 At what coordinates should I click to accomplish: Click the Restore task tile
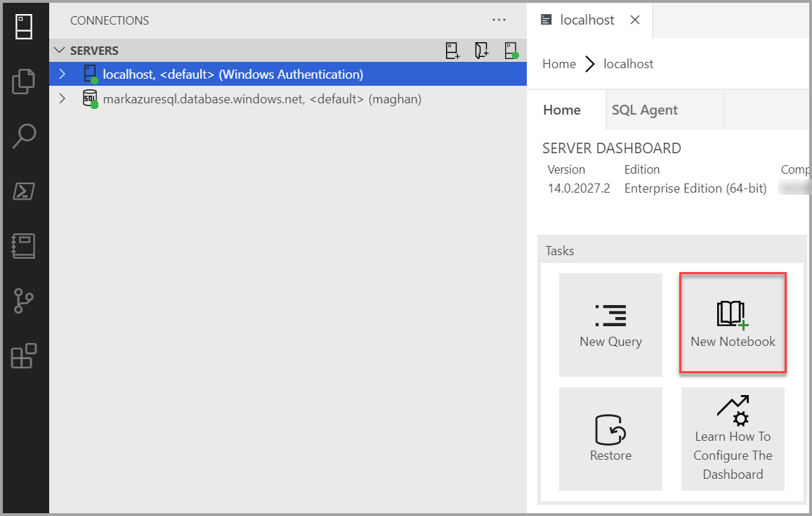pyautogui.click(x=610, y=439)
